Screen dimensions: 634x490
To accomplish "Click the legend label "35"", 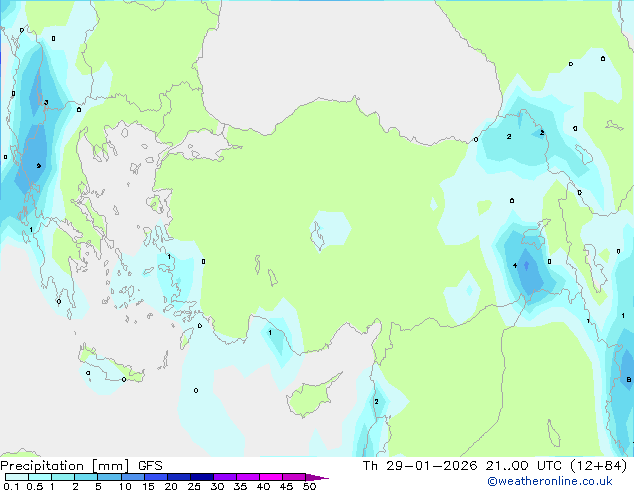I will click(x=240, y=486).
